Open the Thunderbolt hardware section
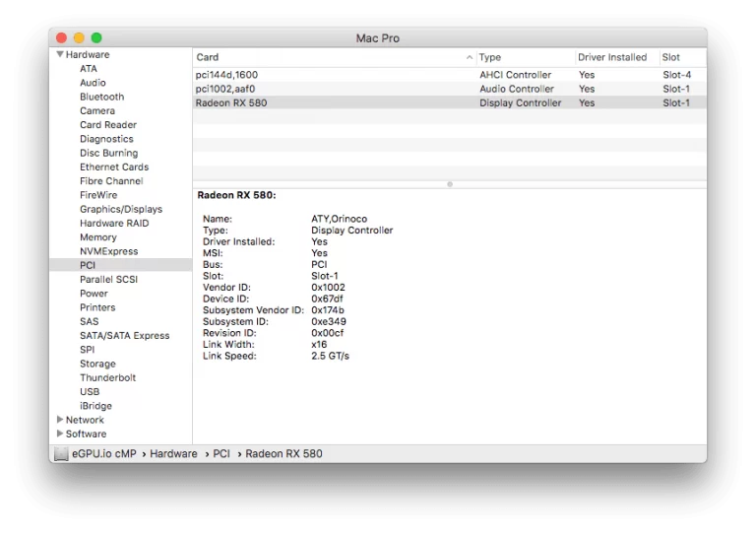This screenshot has height=533, width=756. tap(108, 377)
